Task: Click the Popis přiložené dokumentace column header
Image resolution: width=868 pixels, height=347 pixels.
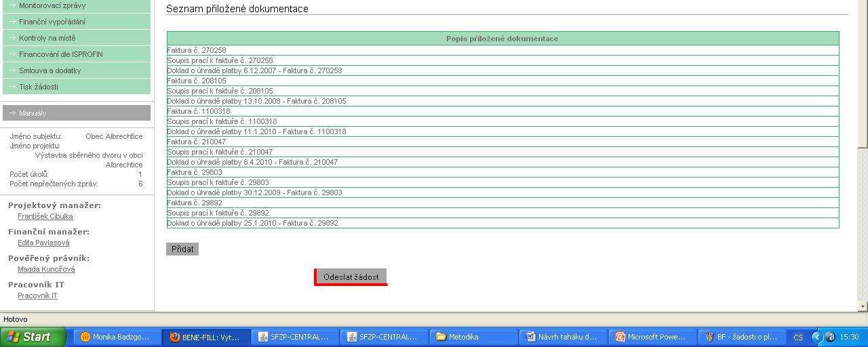Action: coord(502,39)
